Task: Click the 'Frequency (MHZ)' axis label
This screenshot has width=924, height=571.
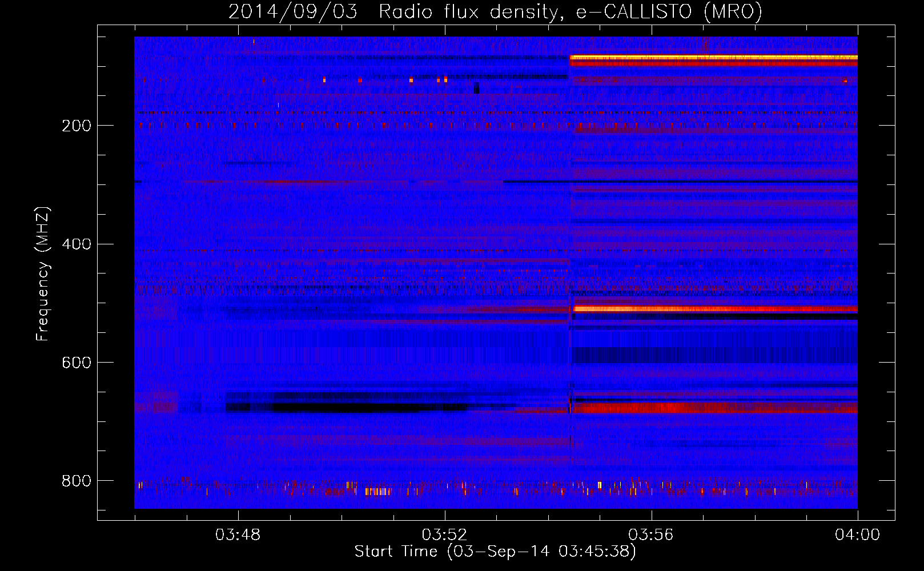Action: pyautogui.click(x=43, y=274)
